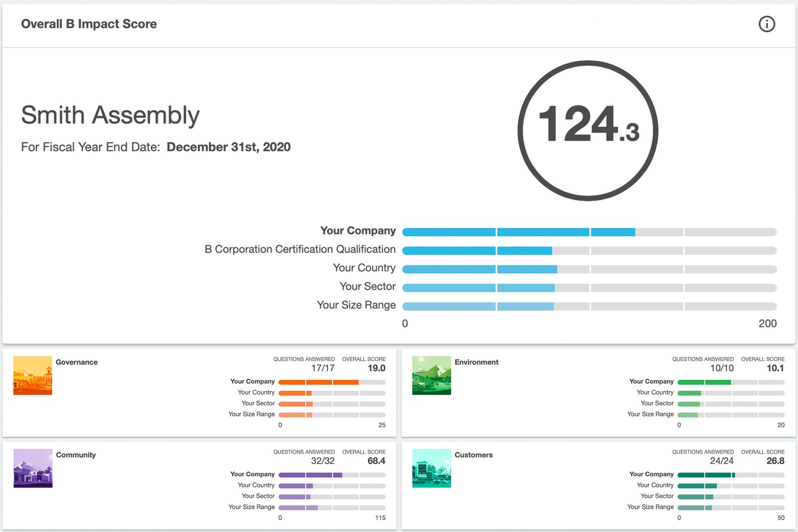This screenshot has height=532, width=798.
Task: Click the Governance overall score 19.0
Action: tap(376, 368)
